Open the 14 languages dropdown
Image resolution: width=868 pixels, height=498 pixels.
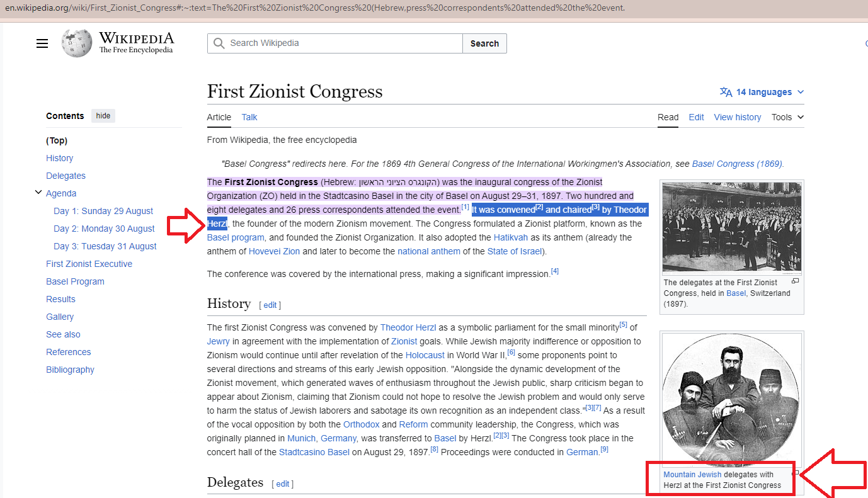click(x=762, y=92)
